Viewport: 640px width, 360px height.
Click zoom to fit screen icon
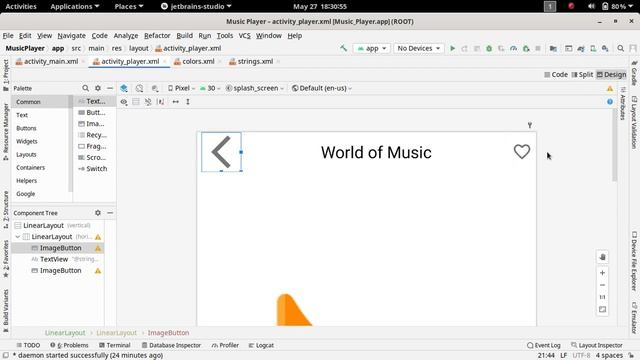tap(602, 309)
